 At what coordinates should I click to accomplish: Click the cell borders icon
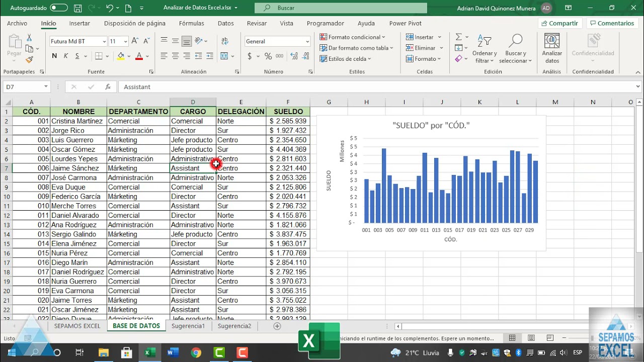(x=99, y=56)
